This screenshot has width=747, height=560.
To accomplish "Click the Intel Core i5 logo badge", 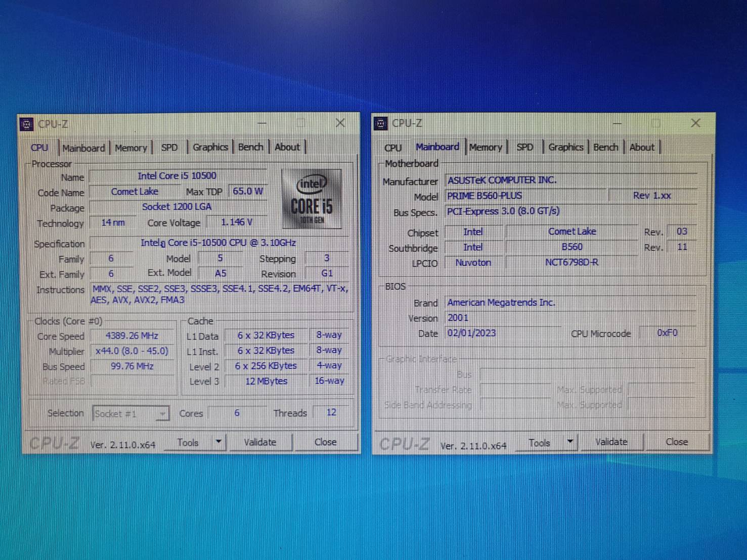I will [312, 199].
